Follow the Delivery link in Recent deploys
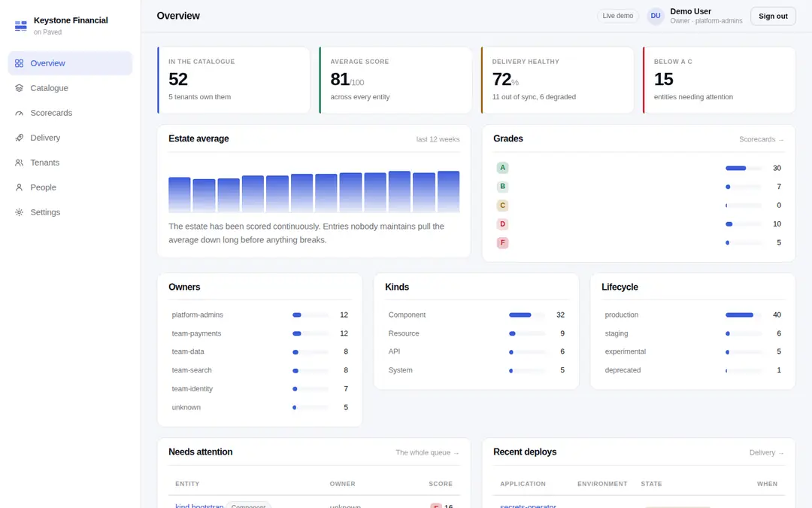 (x=766, y=452)
